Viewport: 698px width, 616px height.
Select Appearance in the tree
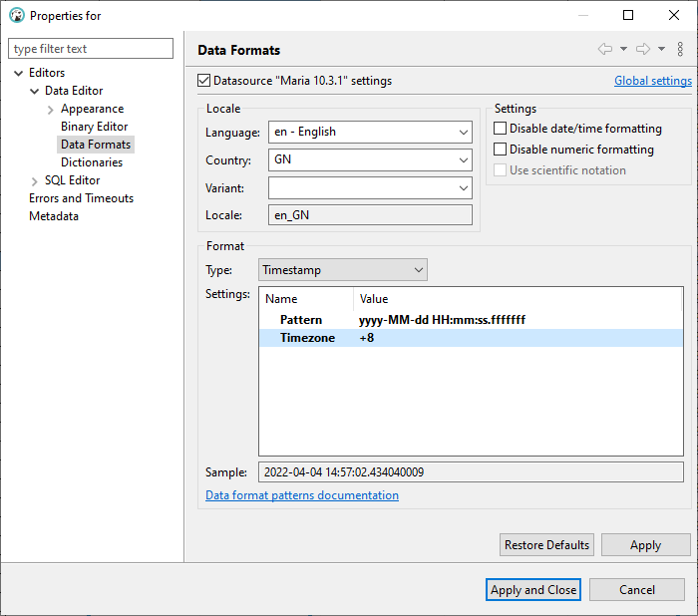coord(92,109)
